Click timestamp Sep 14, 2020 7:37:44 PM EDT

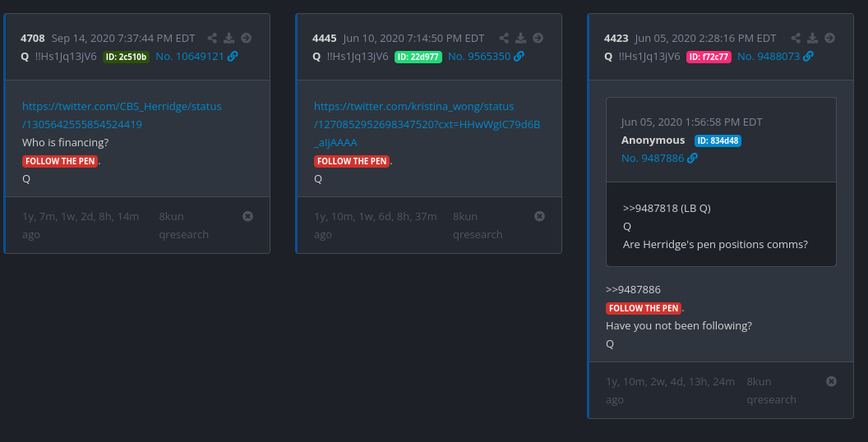[x=123, y=38]
